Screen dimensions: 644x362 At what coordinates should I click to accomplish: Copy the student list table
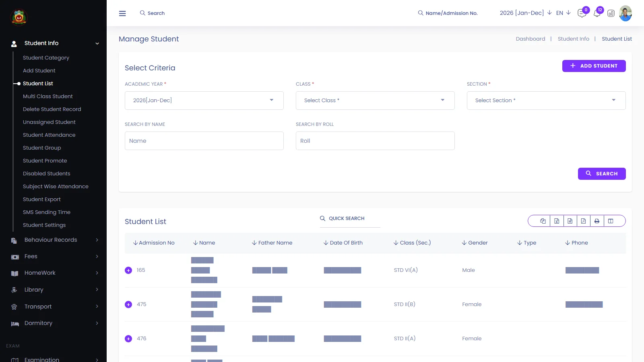click(x=543, y=221)
